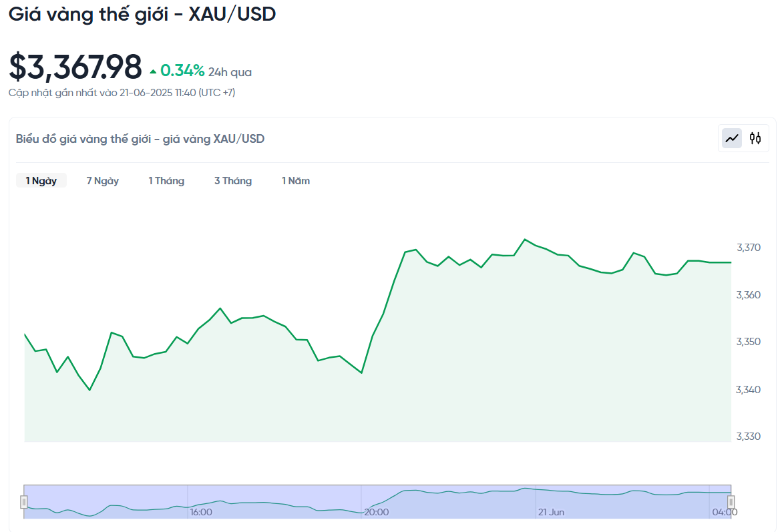Grab the left handle of range slider
The image size is (778, 532).
[24, 502]
